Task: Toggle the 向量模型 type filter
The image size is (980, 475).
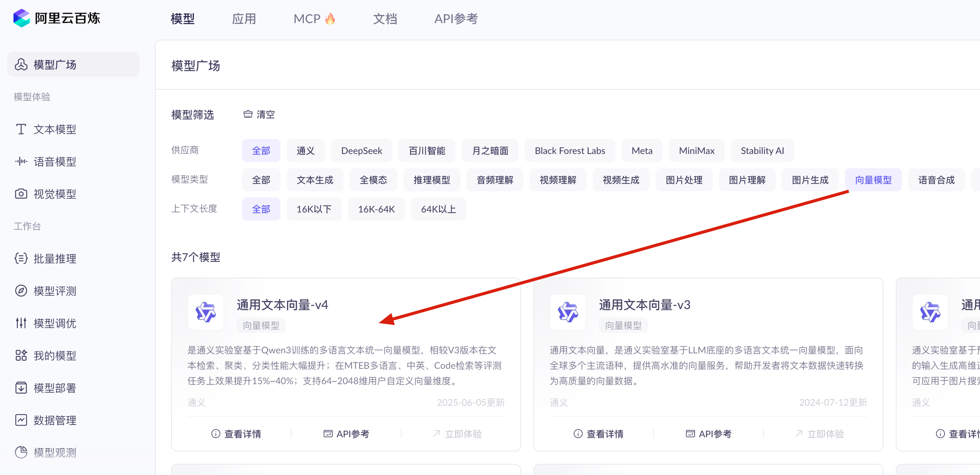Action: click(x=873, y=180)
